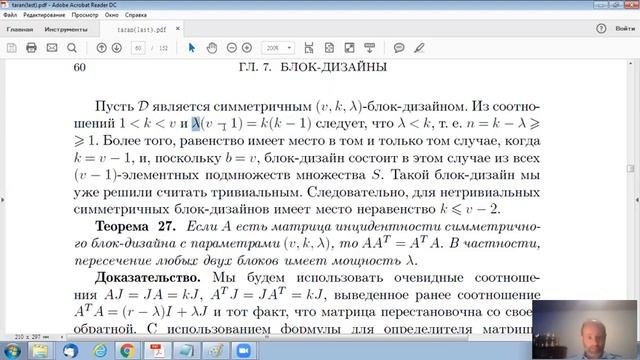Go to next page arrow icon
Image resolution: width=640 pixels, height=360 pixels.
117,48
